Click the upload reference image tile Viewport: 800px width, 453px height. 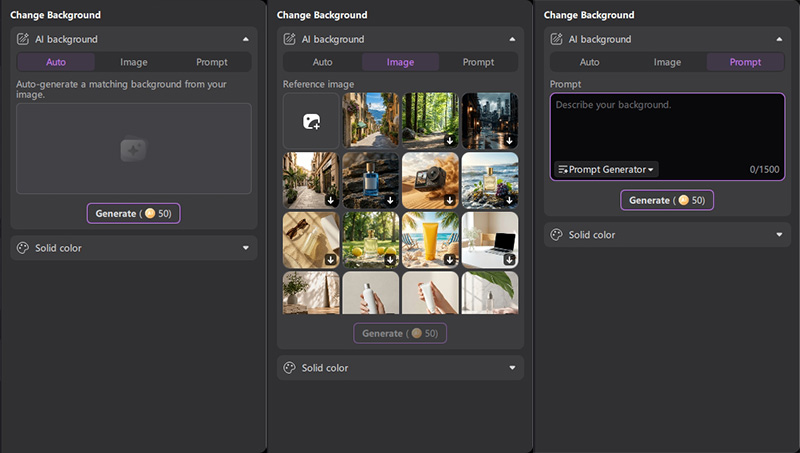(311, 121)
